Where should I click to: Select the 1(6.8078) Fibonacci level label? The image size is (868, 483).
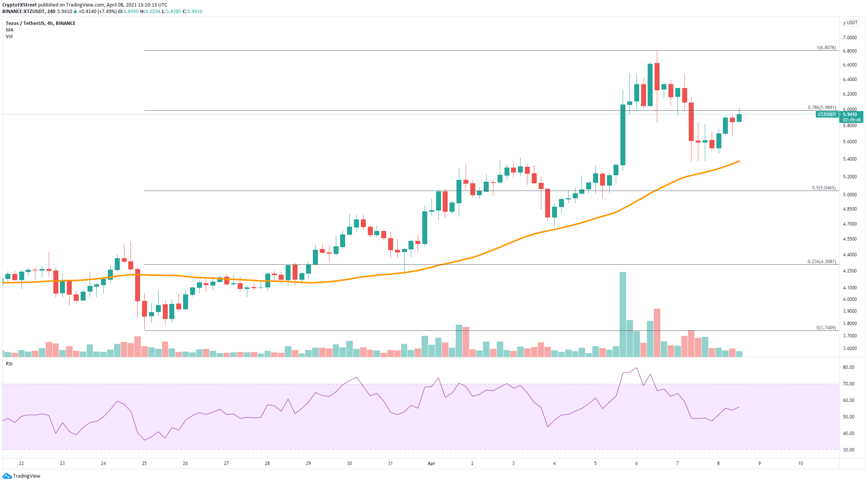click(x=826, y=48)
